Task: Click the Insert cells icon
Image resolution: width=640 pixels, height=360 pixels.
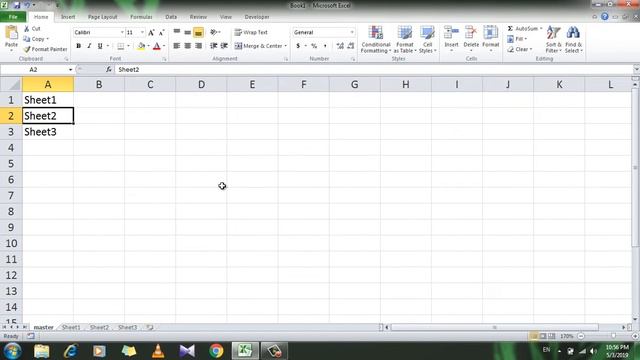Action: (451, 33)
